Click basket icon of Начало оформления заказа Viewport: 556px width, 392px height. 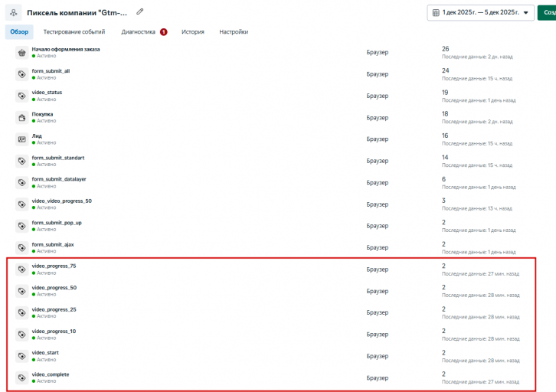22,53
